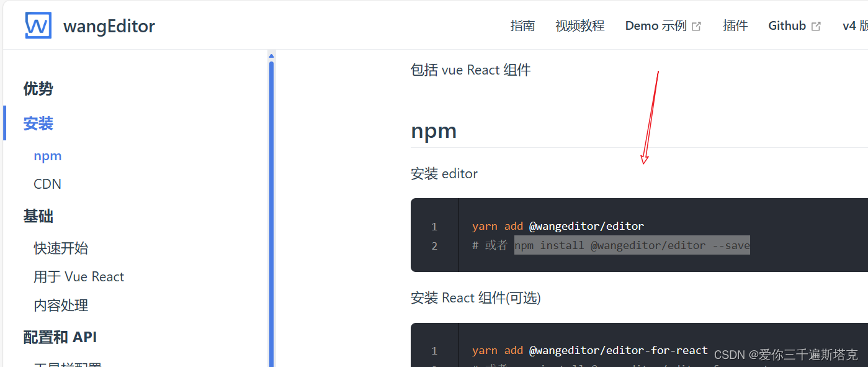
Task: Open the 插件 navigation entry
Action: 735,25
